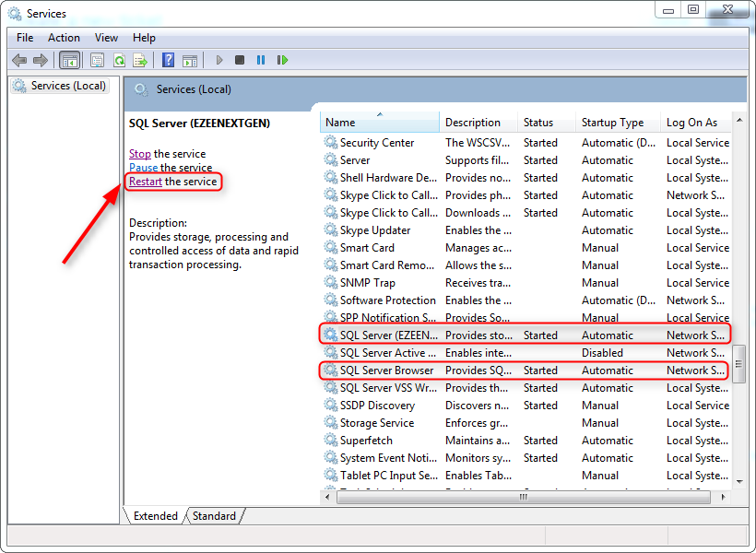Go forward with the toolbar Forward arrow
Viewport: 756px width, 553px height.
point(41,60)
